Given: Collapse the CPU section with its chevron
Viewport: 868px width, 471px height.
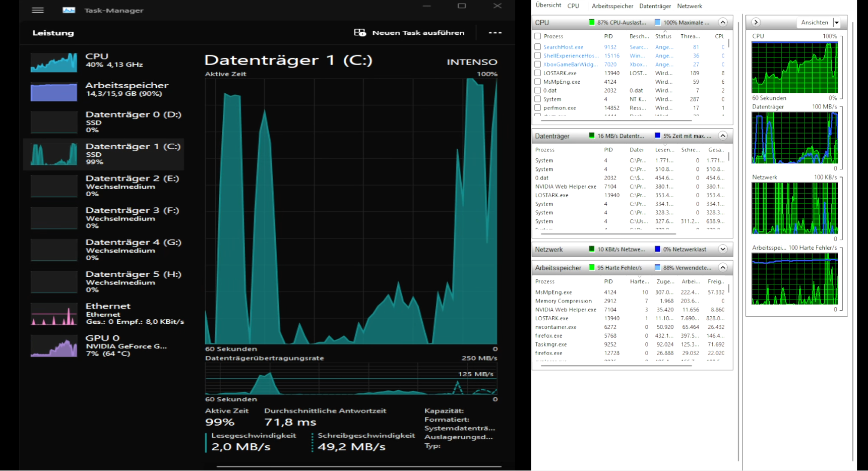Looking at the screenshot, I should pos(723,22).
